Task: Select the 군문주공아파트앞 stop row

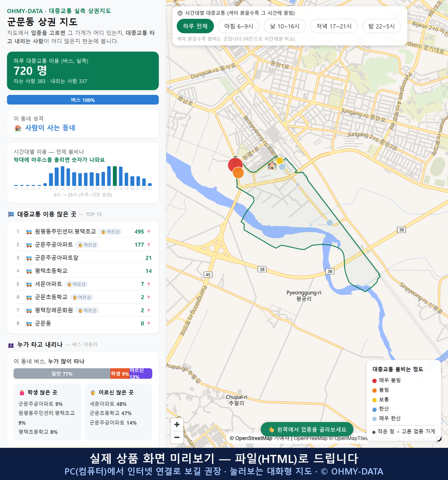Action: pos(83,258)
